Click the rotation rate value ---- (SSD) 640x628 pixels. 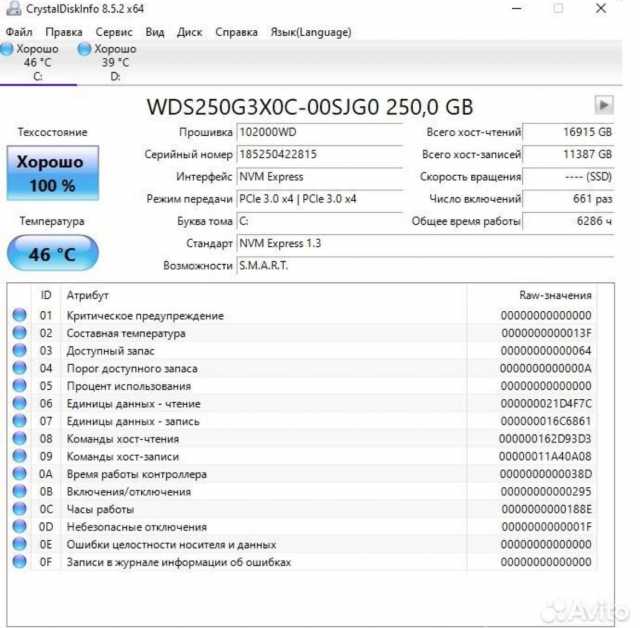click(x=569, y=177)
